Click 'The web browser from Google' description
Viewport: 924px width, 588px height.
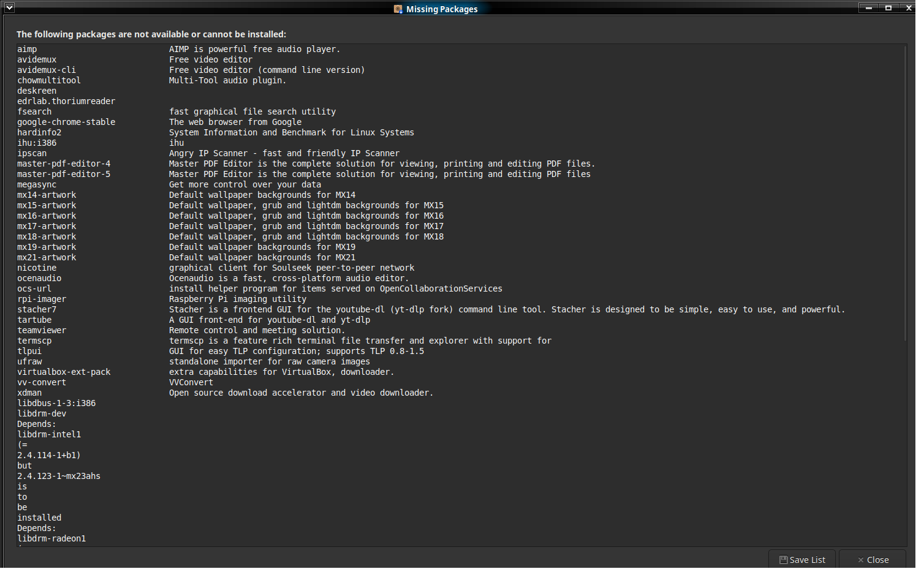click(x=235, y=122)
